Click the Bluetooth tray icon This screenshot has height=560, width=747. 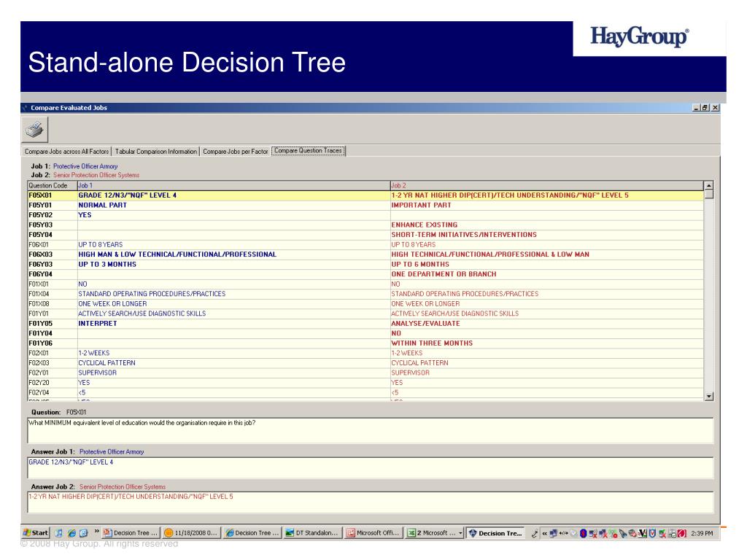pyautogui.click(x=583, y=533)
